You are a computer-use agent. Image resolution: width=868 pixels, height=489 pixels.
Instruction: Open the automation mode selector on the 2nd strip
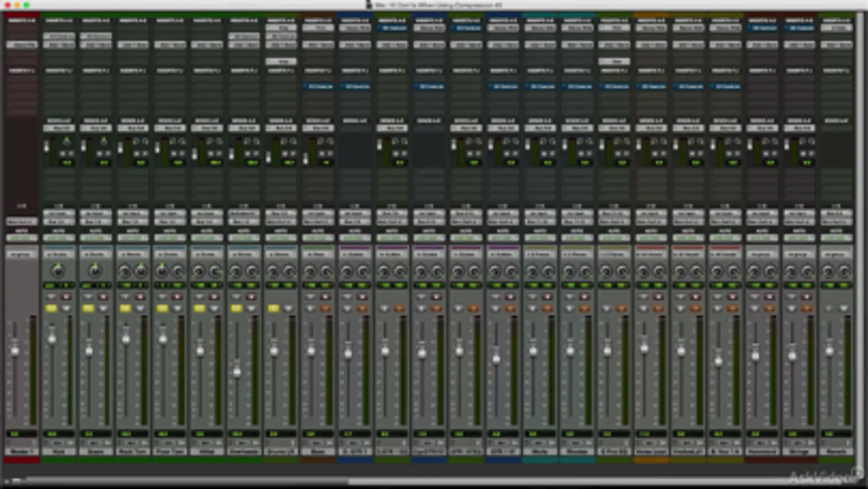pyautogui.click(x=59, y=238)
